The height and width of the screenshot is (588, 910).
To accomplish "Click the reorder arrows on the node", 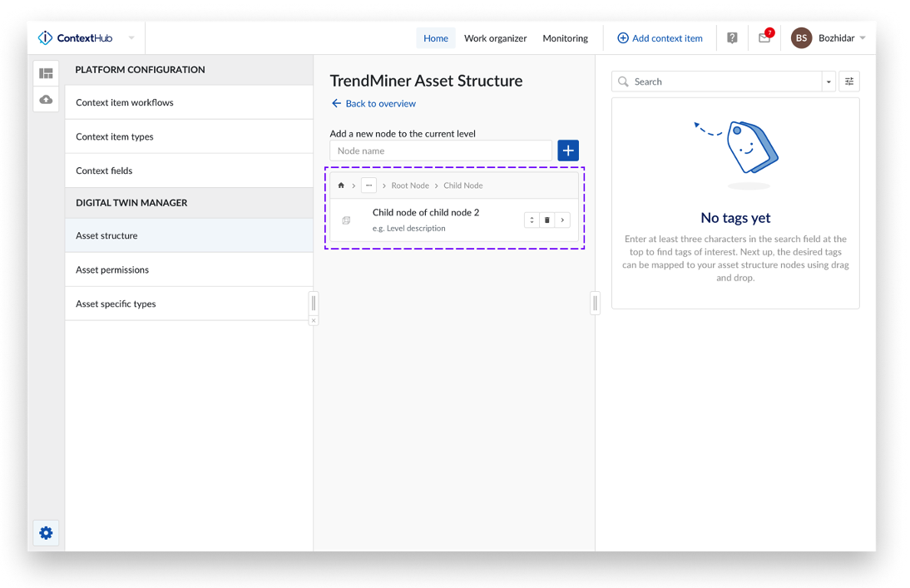I will (532, 220).
